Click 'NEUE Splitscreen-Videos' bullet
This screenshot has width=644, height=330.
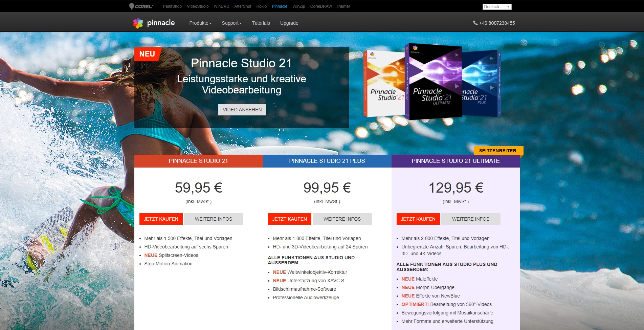[x=171, y=255]
